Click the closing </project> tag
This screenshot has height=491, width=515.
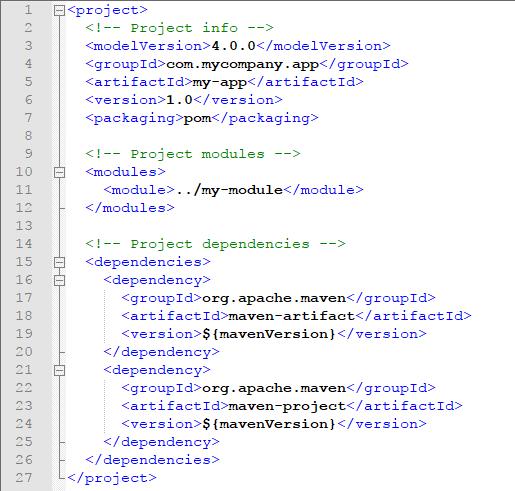tap(112, 478)
